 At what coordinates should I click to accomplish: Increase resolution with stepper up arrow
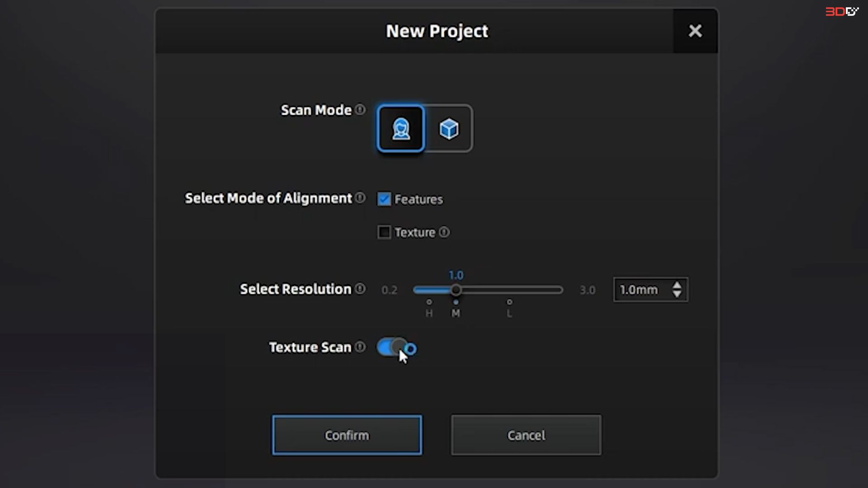[x=677, y=286]
